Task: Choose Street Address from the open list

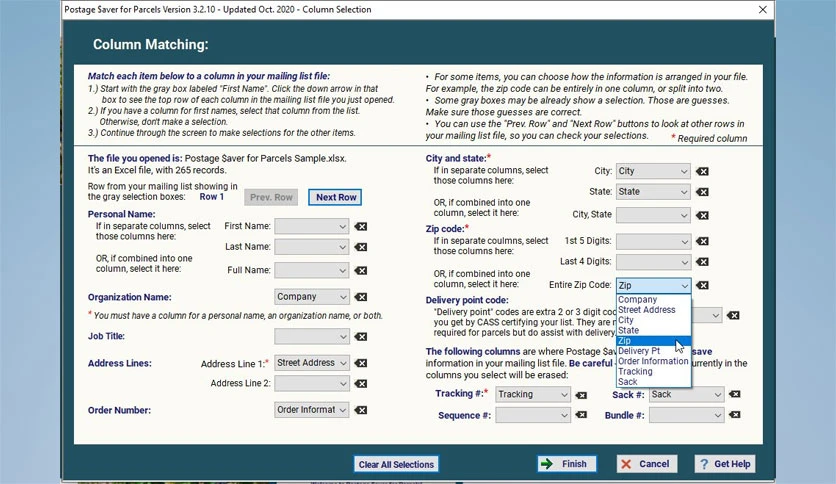Action: coord(654,310)
